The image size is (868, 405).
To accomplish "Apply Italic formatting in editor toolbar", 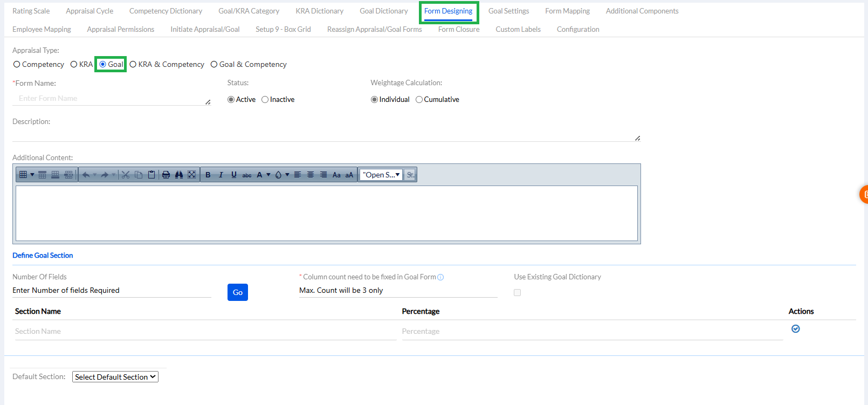I will [x=221, y=175].
